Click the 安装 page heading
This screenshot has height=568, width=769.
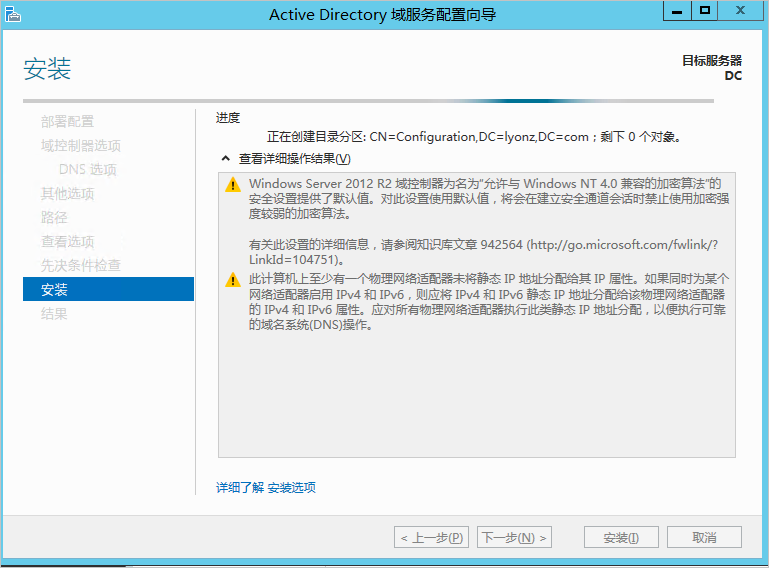point(47,69)
